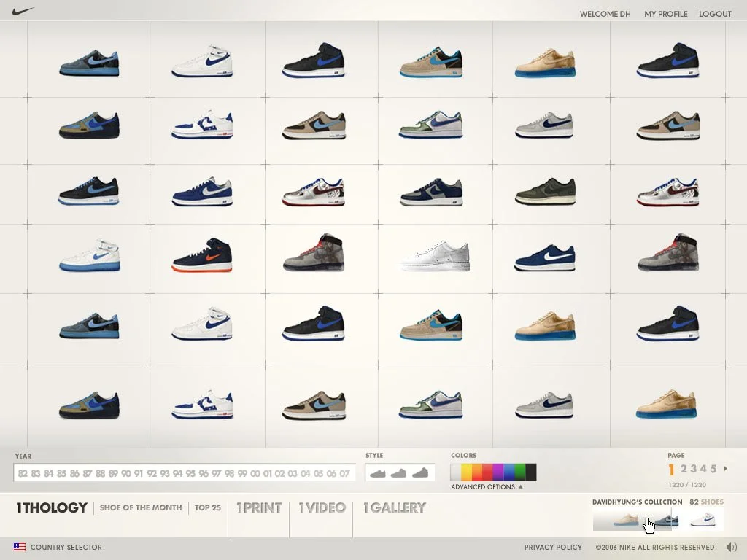The image size is (747, 560).
Task: Expand the Advanced Options panel
Action: (487, 486)
